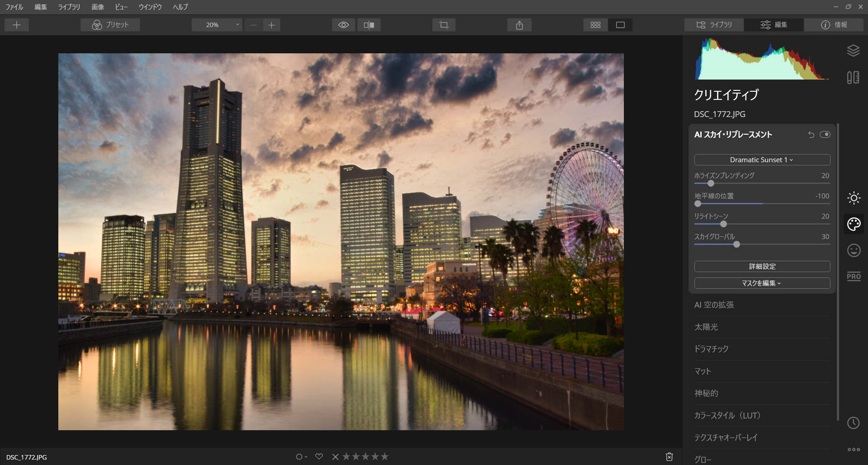868x465 pixels.
Task: Click the crop tool icon
Action: click(443, 25)
